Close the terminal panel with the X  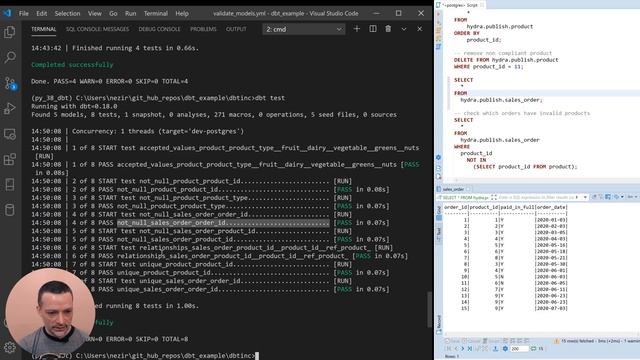(x=420, y=29)
